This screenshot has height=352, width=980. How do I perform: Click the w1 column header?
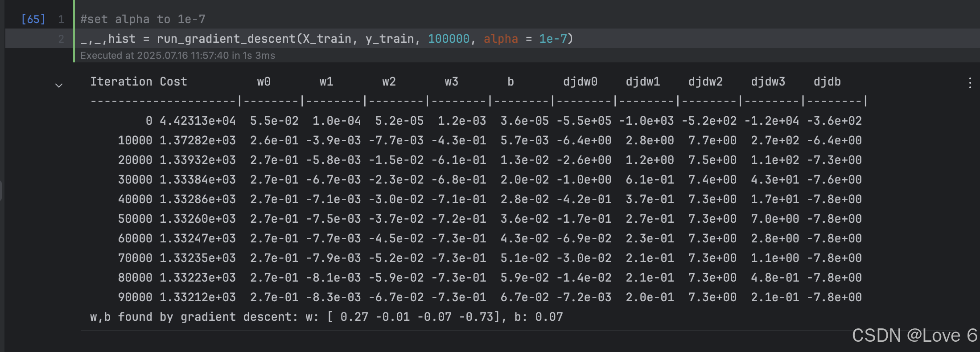pos(326,82)
